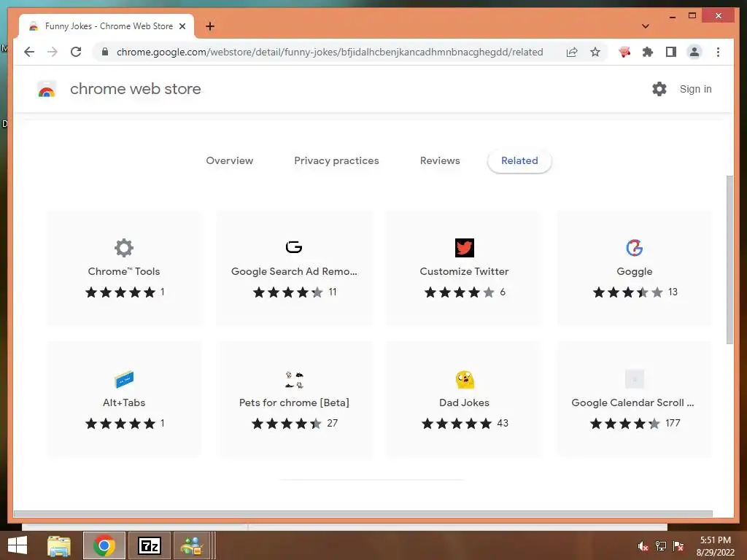Click the Dad Jokes star rating
Viewport: 747px width, 560px height.
point(457,424)
